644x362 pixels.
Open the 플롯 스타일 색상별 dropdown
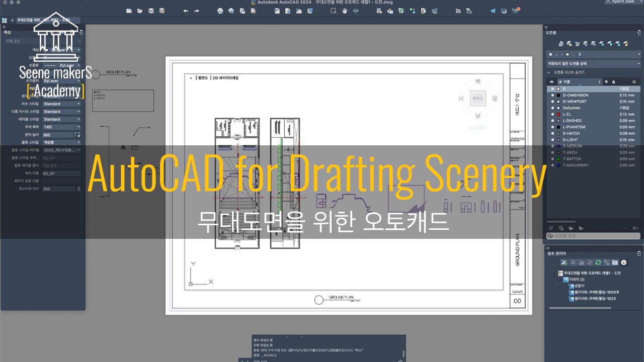(61, 142)
